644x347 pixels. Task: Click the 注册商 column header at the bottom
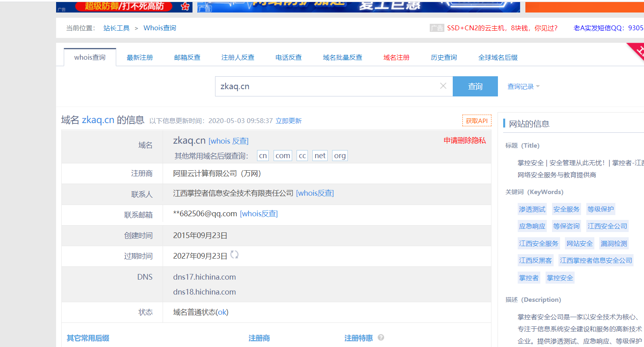pyautogui.click(x=259, y=338)
